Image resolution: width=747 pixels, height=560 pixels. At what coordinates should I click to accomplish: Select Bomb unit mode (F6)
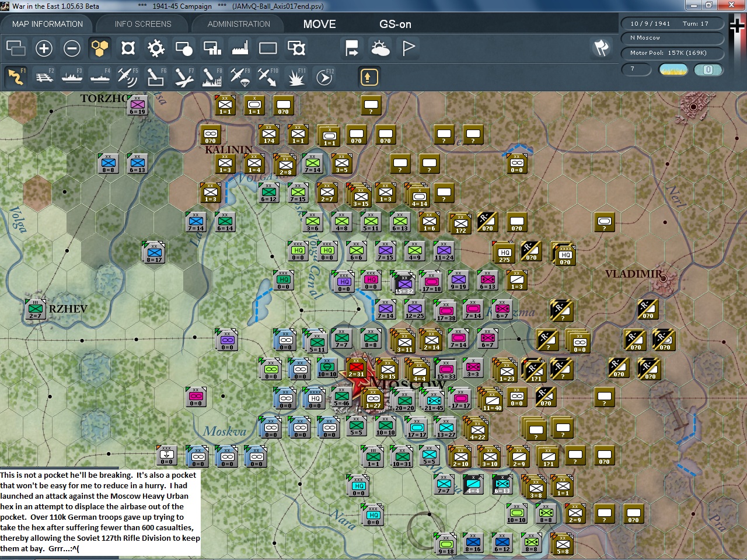(156, 77)
